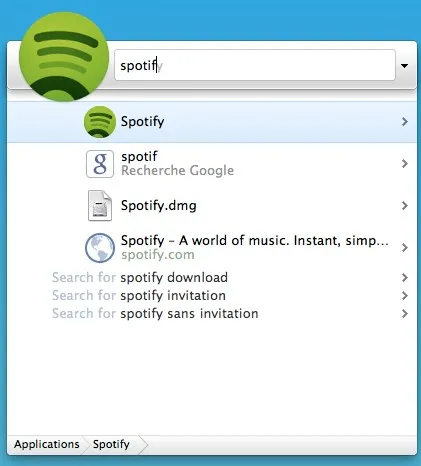The height and width of the screenshot is (466, 421).
Task: Click the Applications breadcrumb
Action: point(47,444)
